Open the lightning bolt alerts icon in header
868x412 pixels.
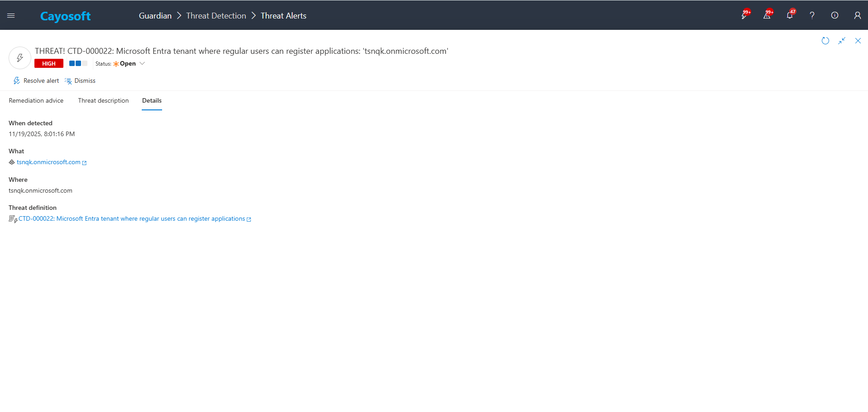point(744,15)
